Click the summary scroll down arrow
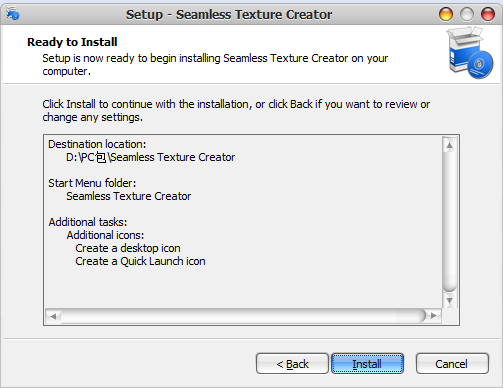Viewport: 503px width, 388px height. coord(449,301)
